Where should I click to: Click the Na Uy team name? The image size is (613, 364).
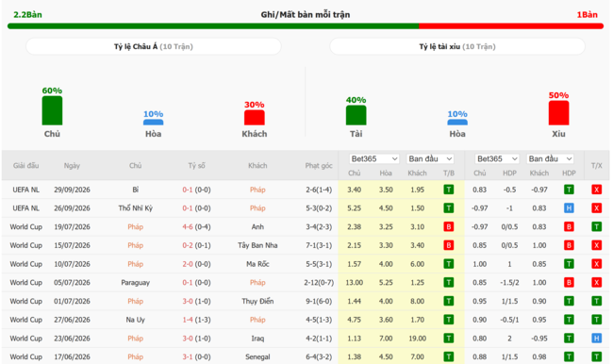coord(135,320)
